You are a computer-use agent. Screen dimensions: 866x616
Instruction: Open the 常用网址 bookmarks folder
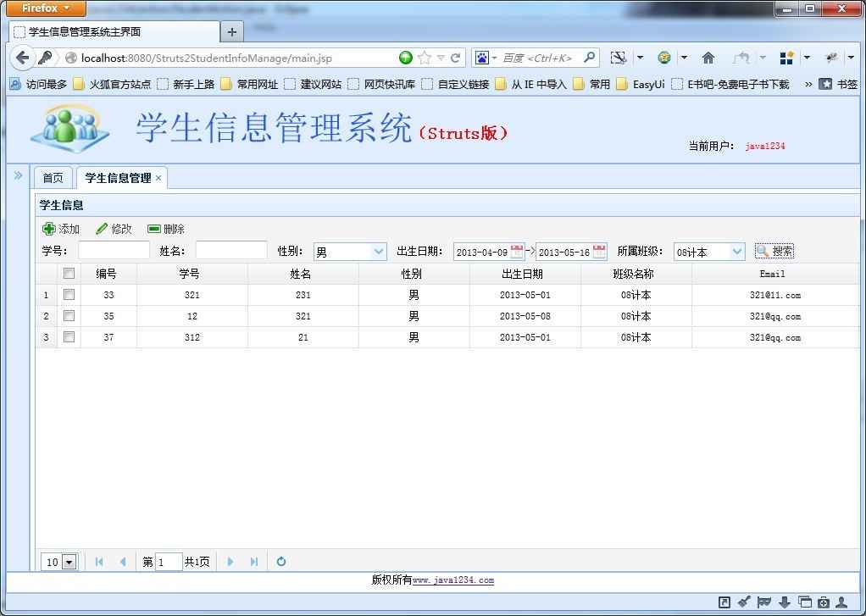pyautogui.click(x=249, y=84)
